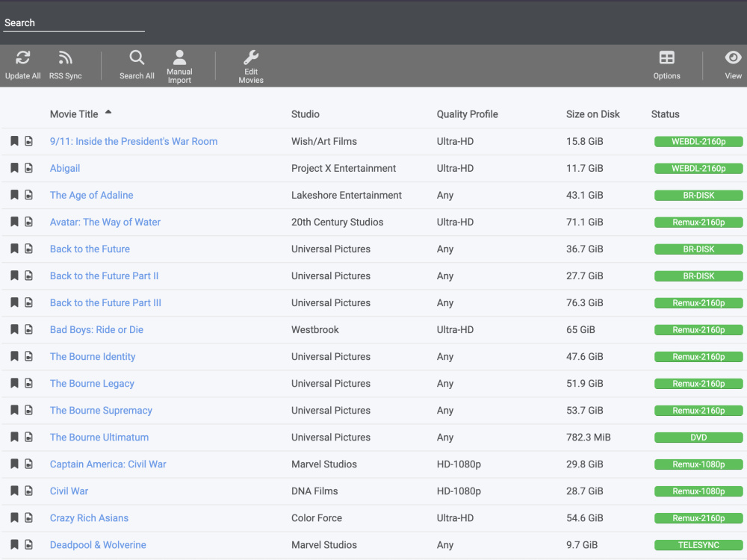Image resolution: width=747 pixels, height=560 pixels.
Task: Click file icon for The Bourne Supremacy
Action: click(x=28, y=411)
